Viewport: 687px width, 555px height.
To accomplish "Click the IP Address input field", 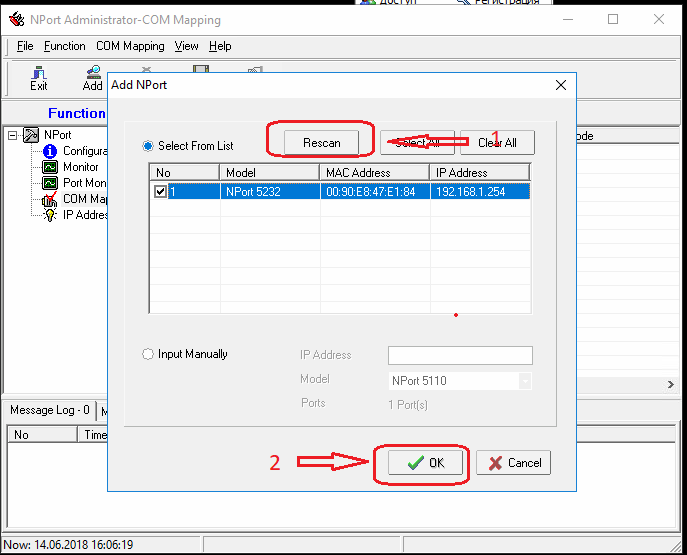I will point(459,355).
